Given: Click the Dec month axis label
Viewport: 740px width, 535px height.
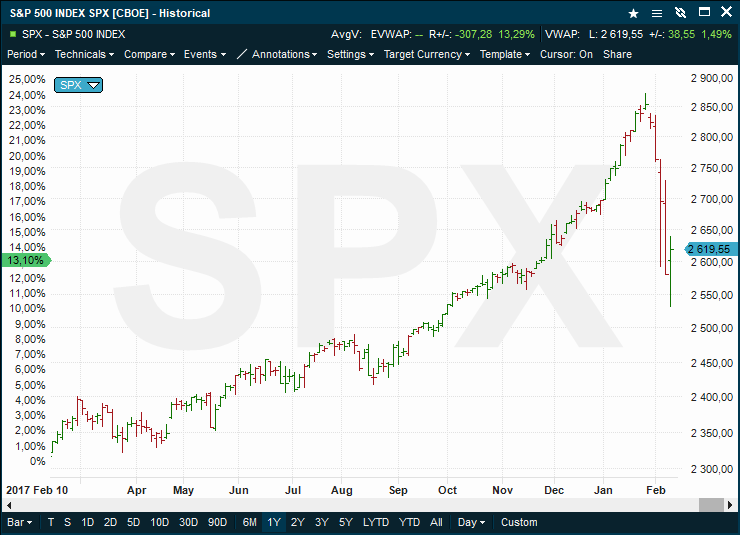Looking at the screenshot, I should click(554, 490).
